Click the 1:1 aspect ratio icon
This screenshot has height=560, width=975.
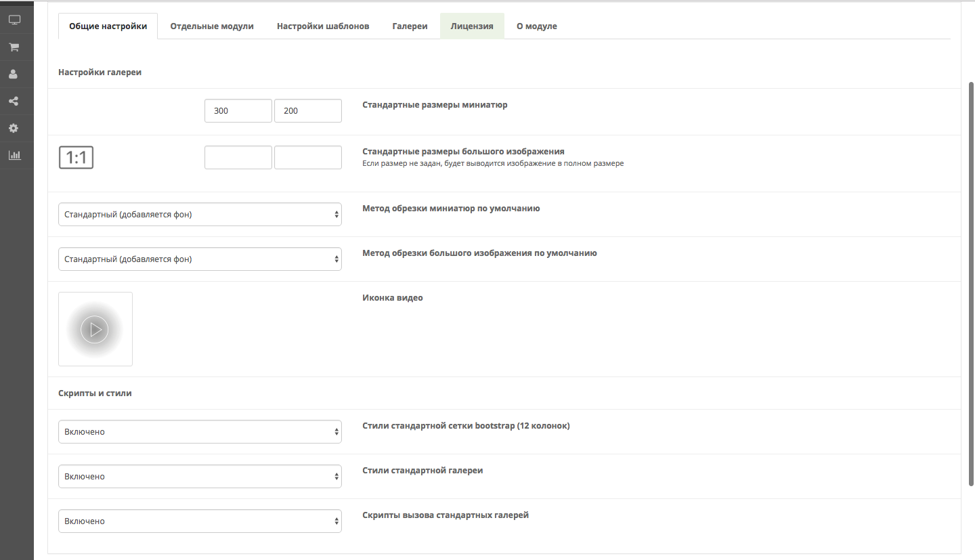click(x=76, y=158)
